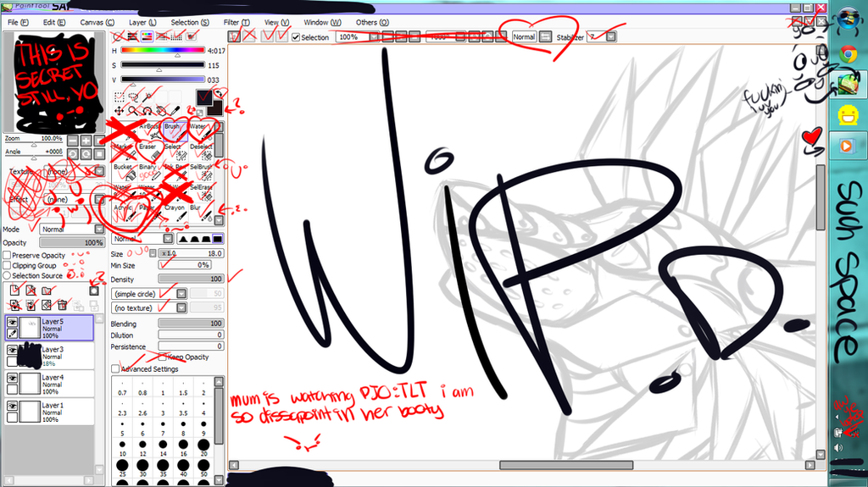Select Layer1 in the layer list

tap(49, 412)
